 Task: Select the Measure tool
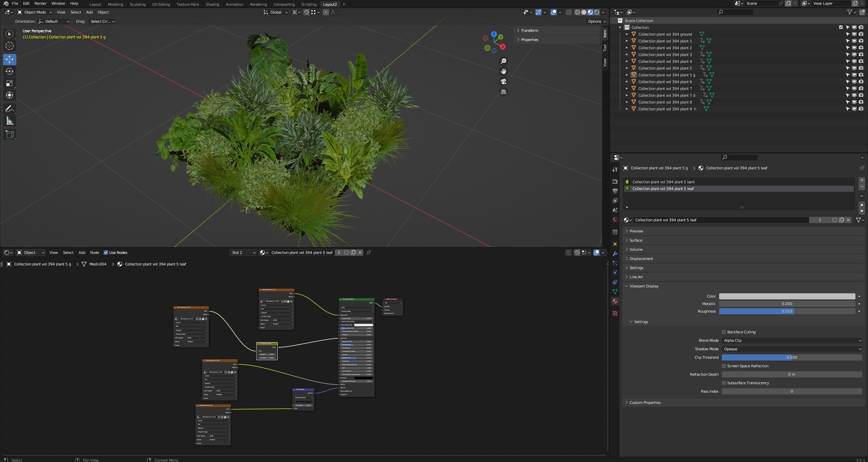coord(9,121)
